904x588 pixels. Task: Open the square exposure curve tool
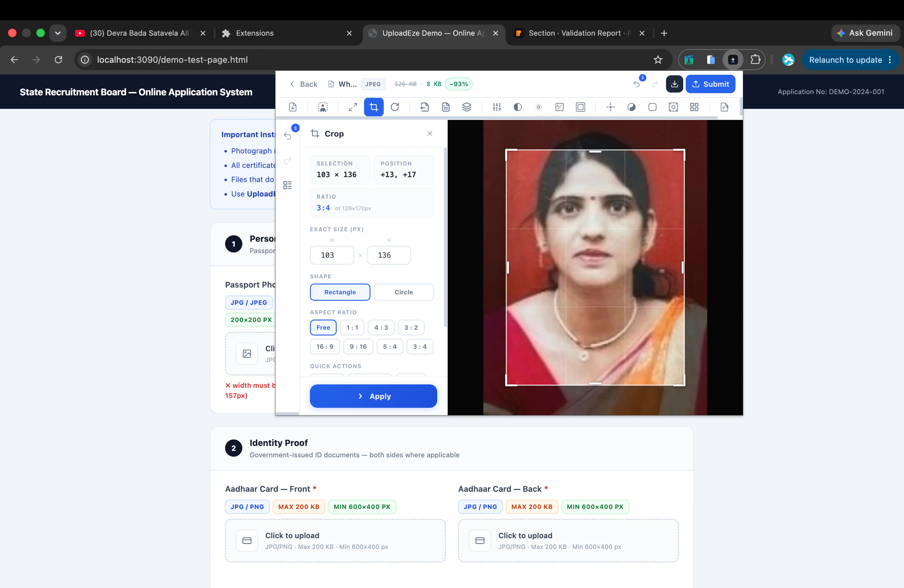(560, 107)
